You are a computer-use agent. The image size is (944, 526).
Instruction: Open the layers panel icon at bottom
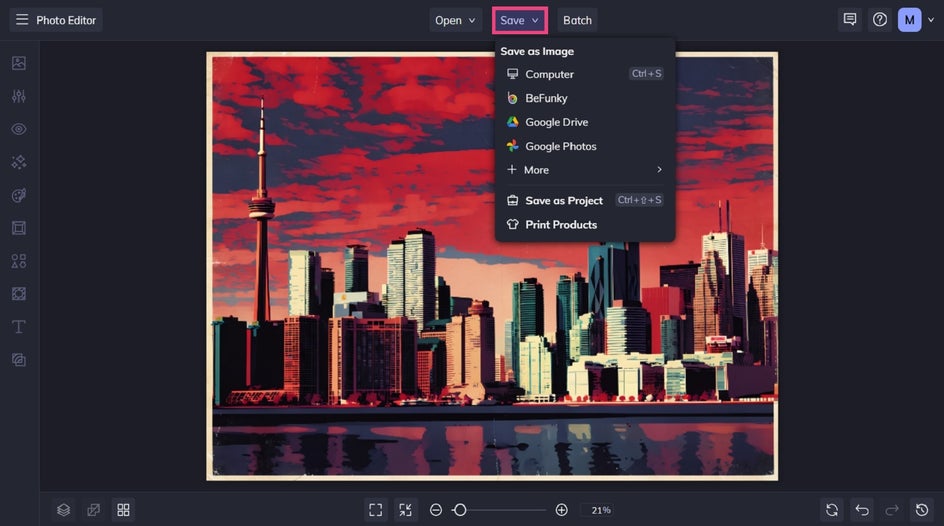click(x=63, y=510)
